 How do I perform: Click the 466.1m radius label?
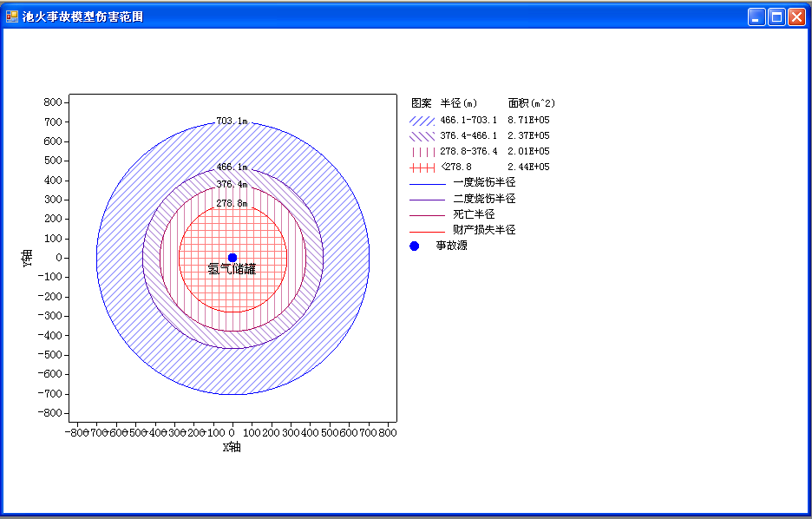pos(232,167)
